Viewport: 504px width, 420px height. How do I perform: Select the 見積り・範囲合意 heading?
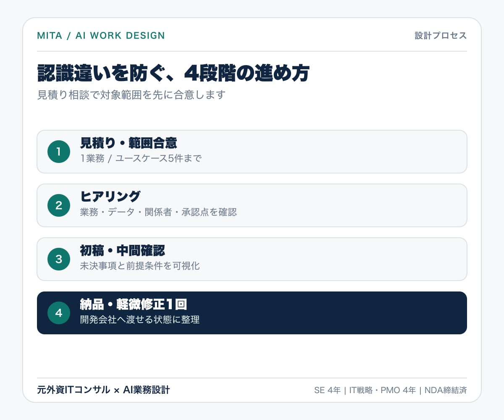(x=129, y=143)
